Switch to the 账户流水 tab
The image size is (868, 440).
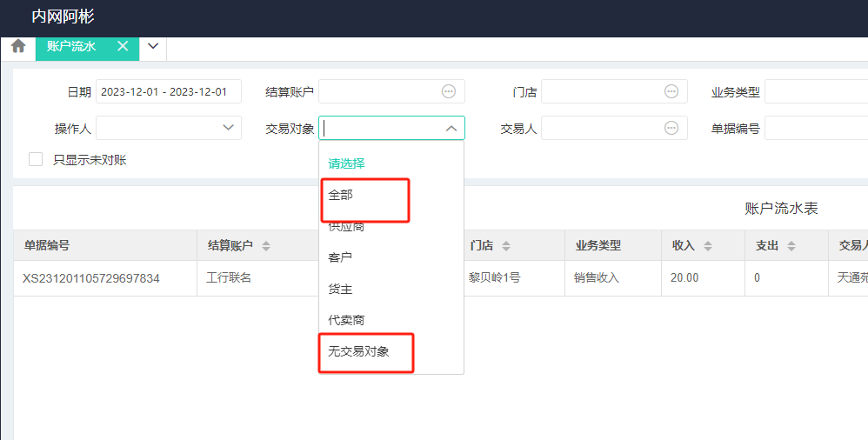71,46
